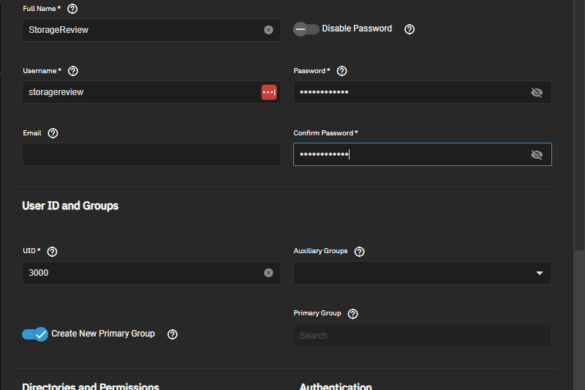Open the Full Name help tooltip icon

(x=72, y=9)
